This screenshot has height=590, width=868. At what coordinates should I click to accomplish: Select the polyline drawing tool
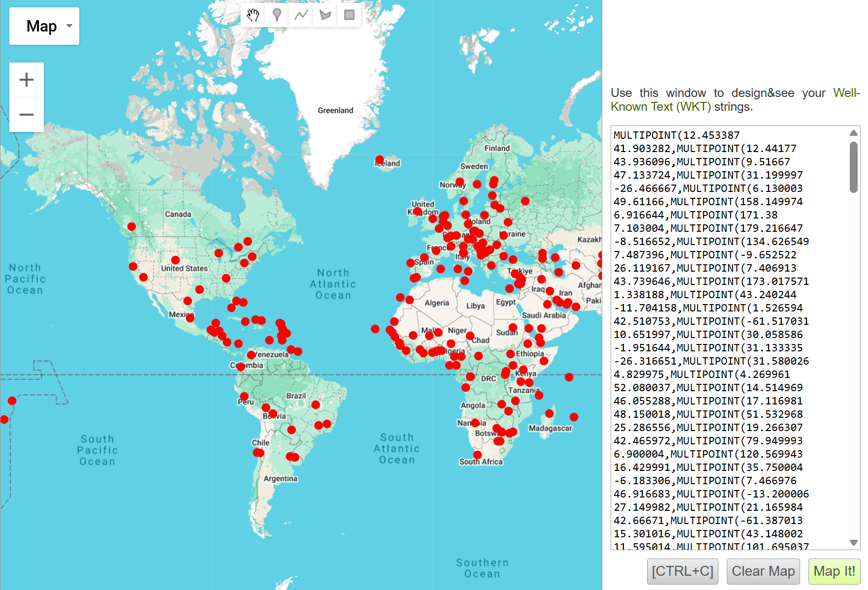click(x=300, y=15)
